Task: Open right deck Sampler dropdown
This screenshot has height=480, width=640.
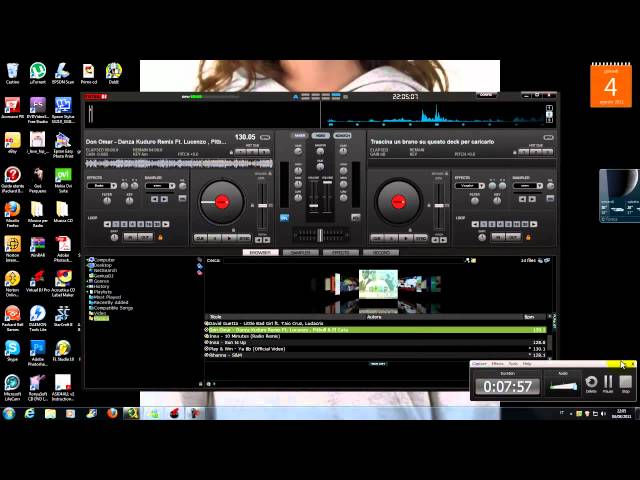Action: [x=528, y=186]
